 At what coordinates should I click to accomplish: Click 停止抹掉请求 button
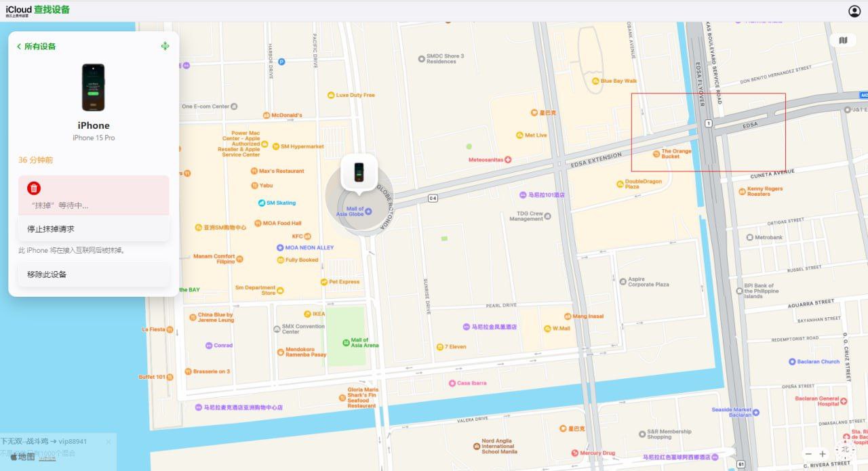click(94, 228)
